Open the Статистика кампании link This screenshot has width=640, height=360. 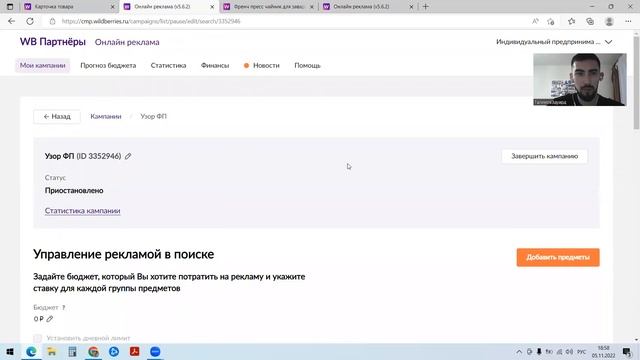82,211
